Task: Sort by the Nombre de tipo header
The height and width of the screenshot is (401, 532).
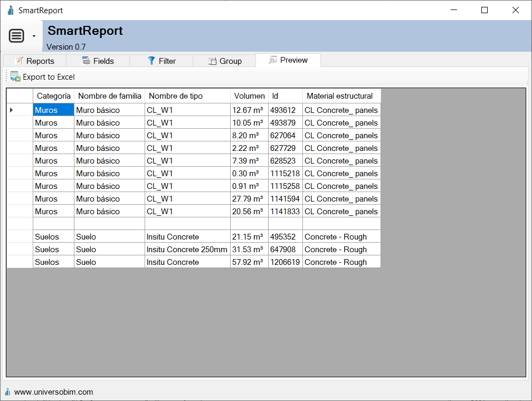Action: tap(188, 96)
